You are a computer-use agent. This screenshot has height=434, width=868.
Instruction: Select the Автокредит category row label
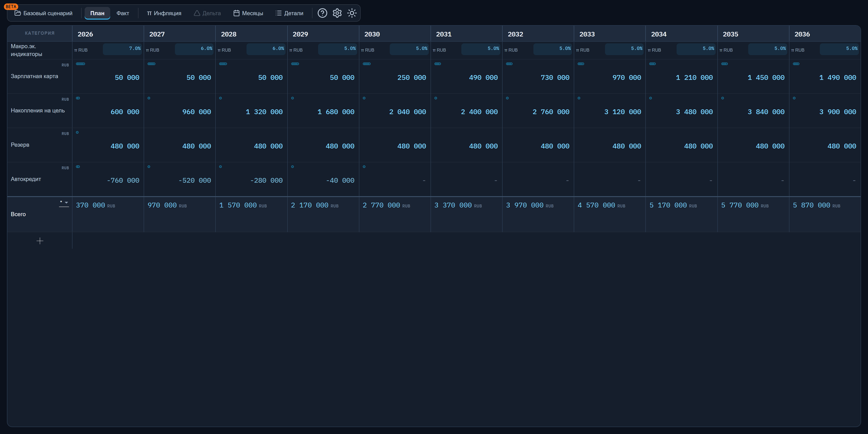tap(26, 179)
